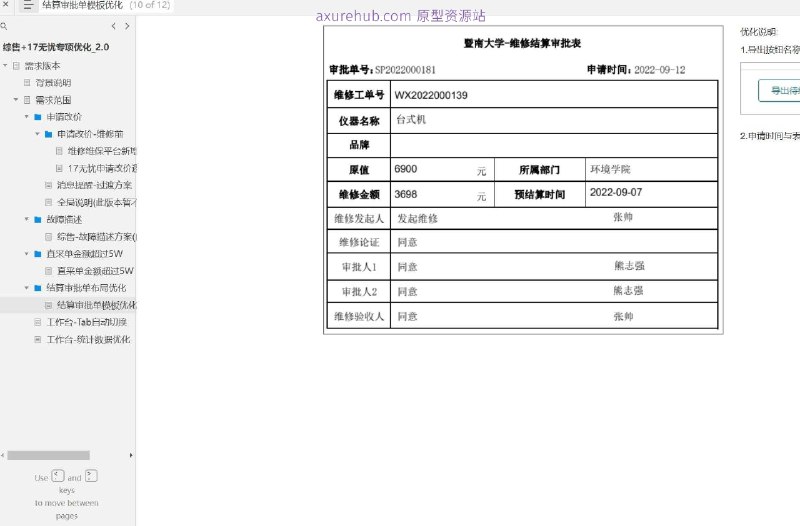800x526 pixels.
Task: Click 张帅 in the 维修发起人 row
Action: (623, 217)
